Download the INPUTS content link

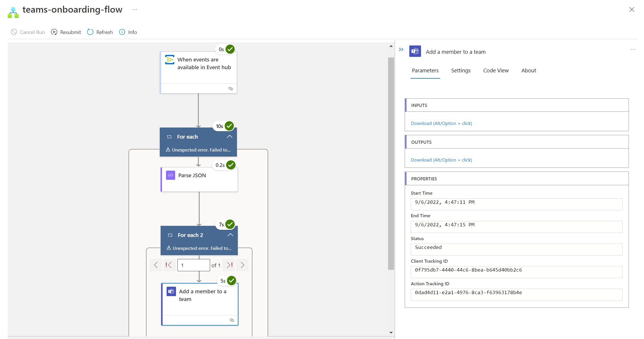[x=441, y=123]
